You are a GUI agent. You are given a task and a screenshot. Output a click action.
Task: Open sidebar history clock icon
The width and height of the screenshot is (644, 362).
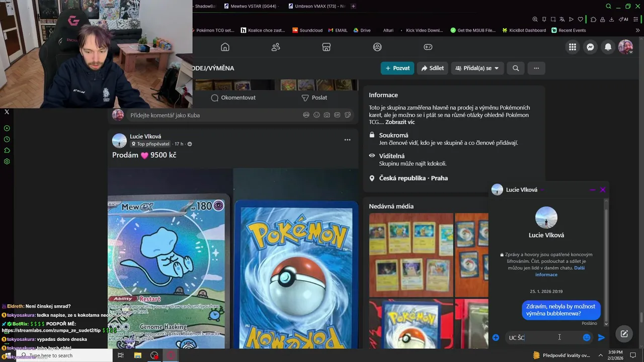click(x=7, y=139)
